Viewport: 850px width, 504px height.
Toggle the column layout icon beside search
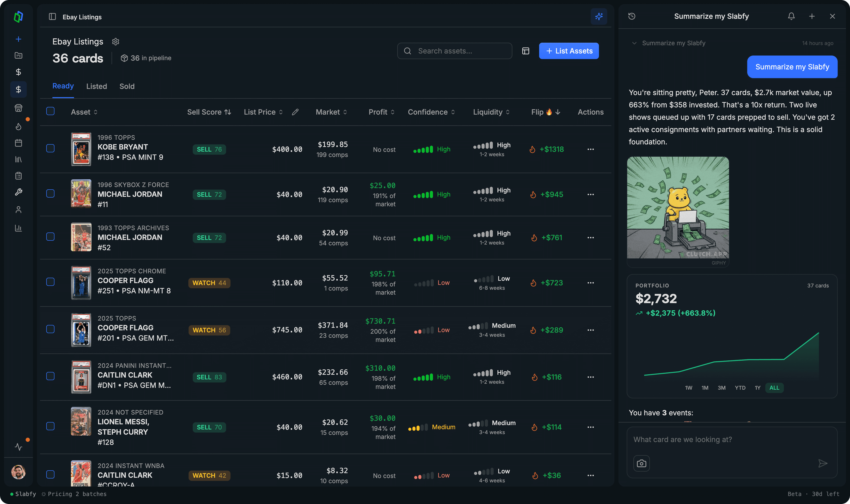point(525,51)
